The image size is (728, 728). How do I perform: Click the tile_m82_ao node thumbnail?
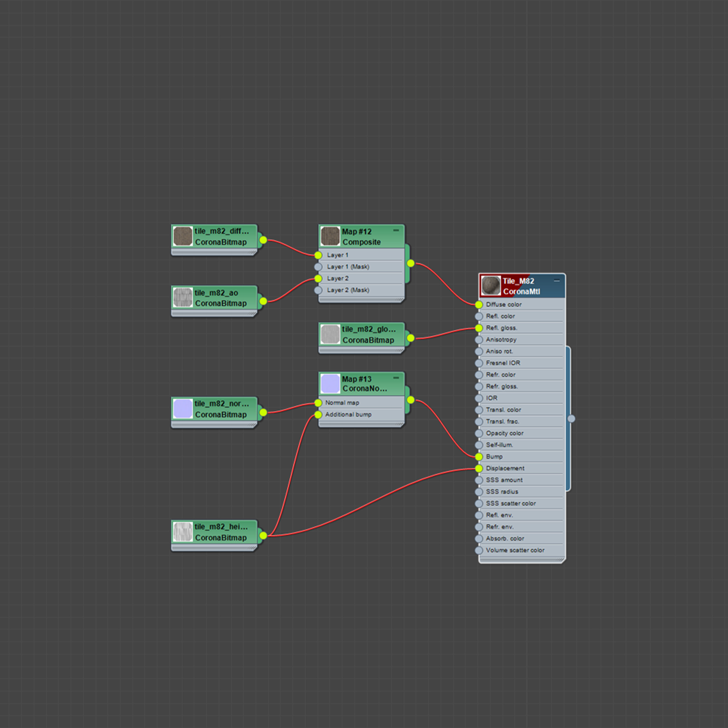[x=183, y=298]
